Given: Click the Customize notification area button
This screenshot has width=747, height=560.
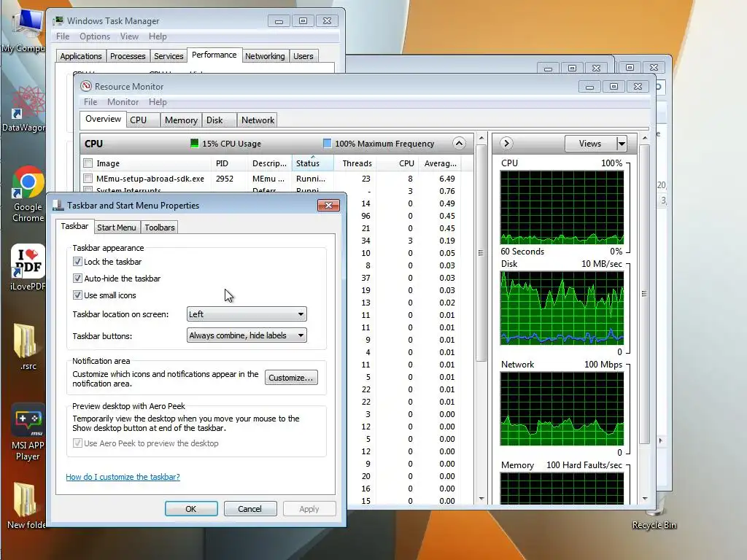Looking at the screenshot, I should [291, 378].
